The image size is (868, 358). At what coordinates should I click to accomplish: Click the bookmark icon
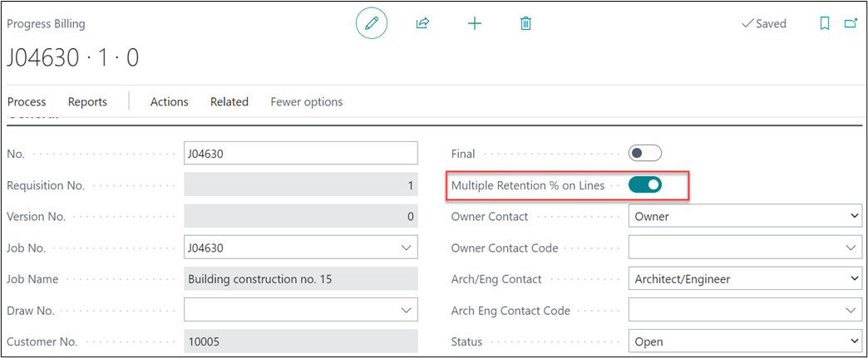pos(824,23)
